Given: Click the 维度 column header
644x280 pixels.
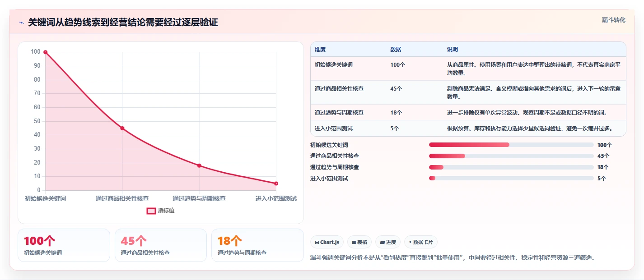Looking at the screenshot, I should click(x=320, y=49).
